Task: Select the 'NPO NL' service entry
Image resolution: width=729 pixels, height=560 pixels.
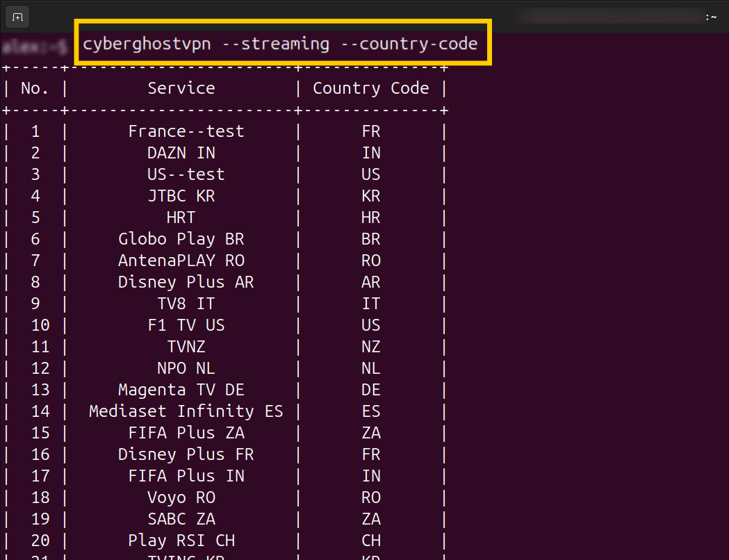Action: click(186, 368)
